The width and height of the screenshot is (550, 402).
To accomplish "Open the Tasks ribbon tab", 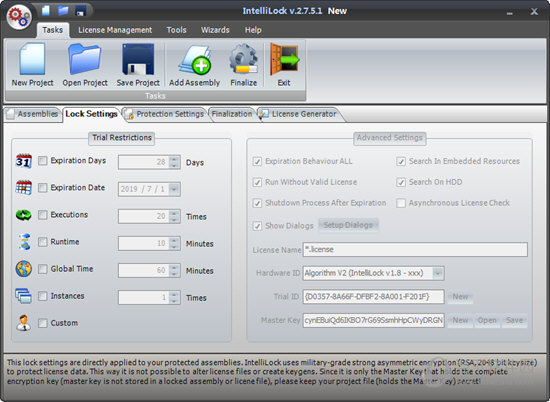I will [53, 30].
